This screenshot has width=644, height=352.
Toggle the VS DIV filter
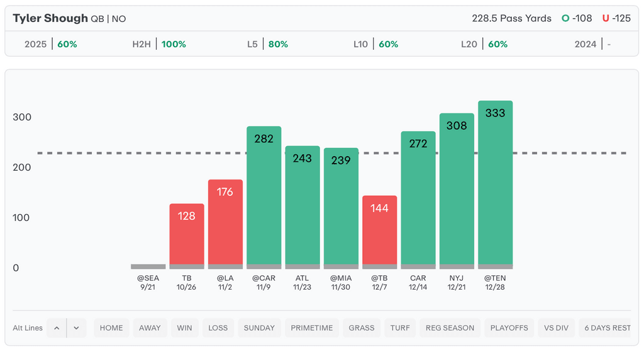point(556,328)
